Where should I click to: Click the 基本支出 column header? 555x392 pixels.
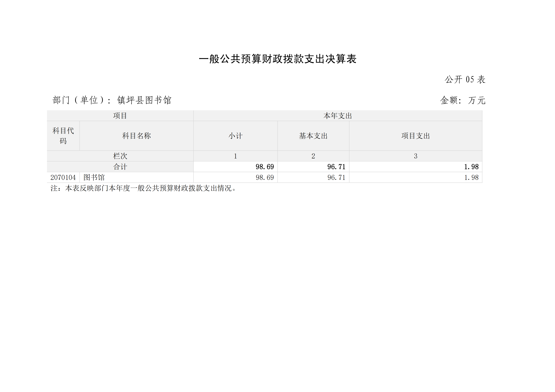[313, 136]
